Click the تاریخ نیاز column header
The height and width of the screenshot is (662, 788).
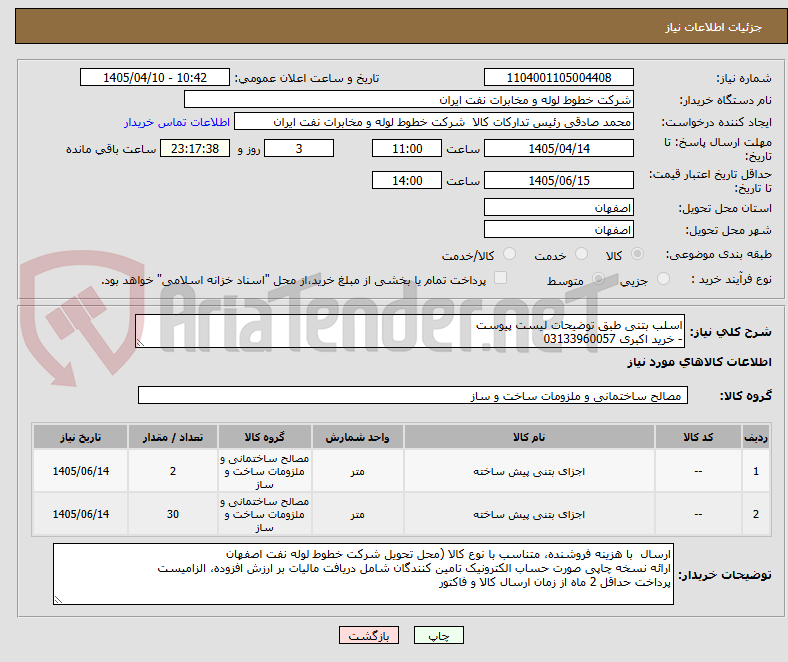point(80,437)
